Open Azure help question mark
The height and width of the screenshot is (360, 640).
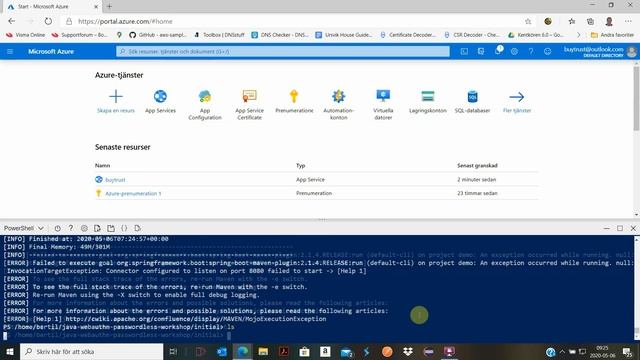coord(531,51)
